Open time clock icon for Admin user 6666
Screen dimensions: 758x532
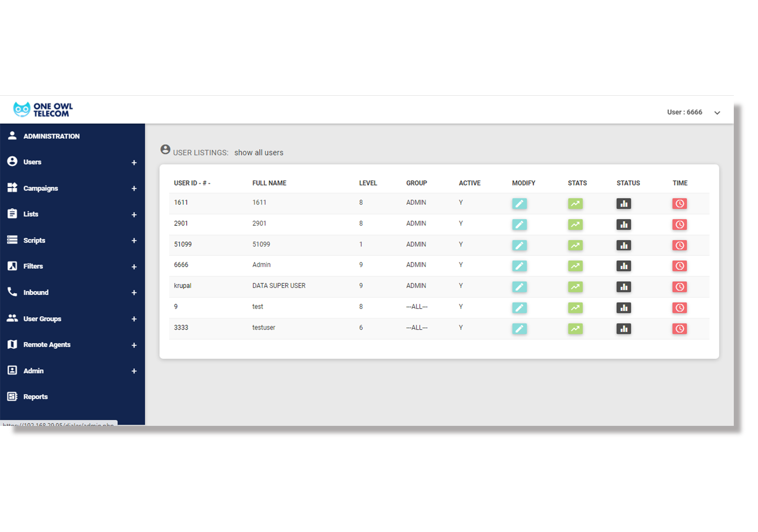tap(679, 266)
